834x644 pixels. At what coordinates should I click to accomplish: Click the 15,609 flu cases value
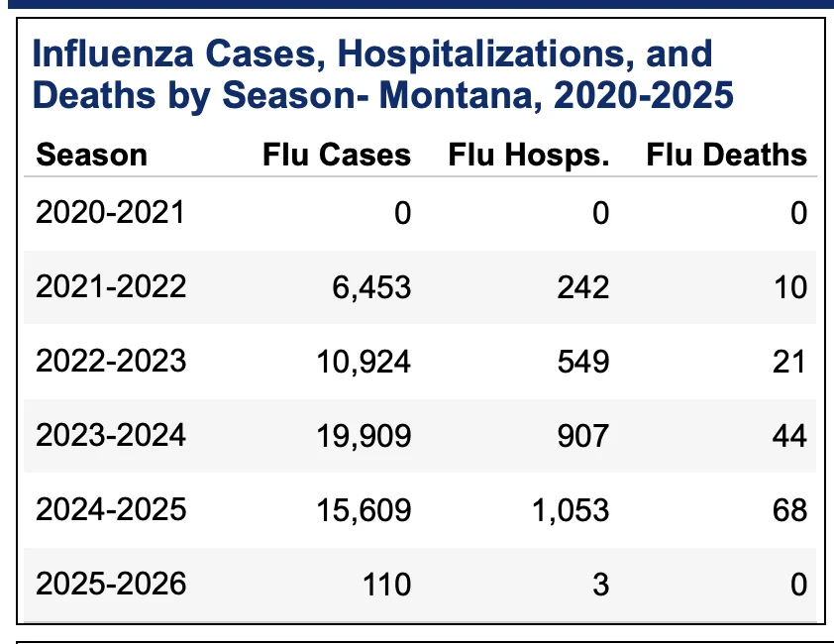pyautogui.click(x=364, y=510)
